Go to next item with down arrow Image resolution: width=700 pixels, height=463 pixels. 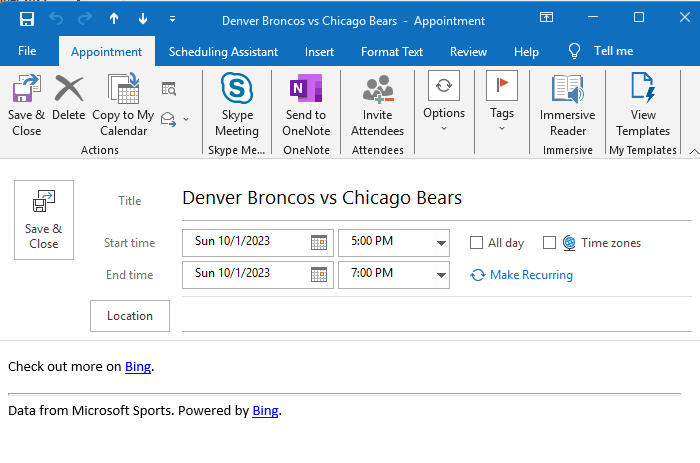coord(143,19)
